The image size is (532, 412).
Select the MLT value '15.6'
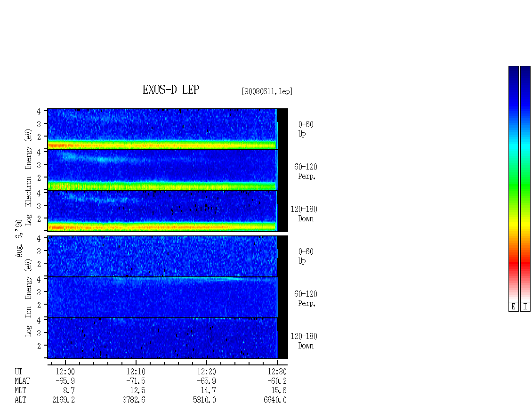[279, 391]
